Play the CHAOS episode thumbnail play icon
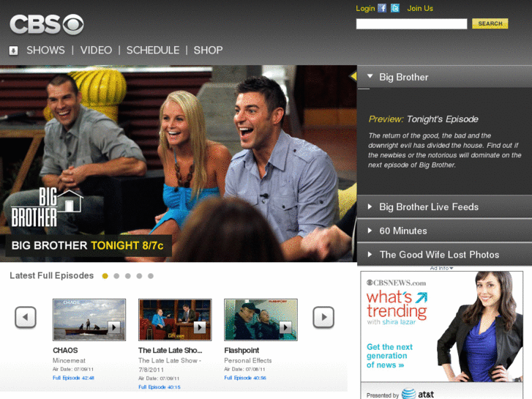 (114, 327)
